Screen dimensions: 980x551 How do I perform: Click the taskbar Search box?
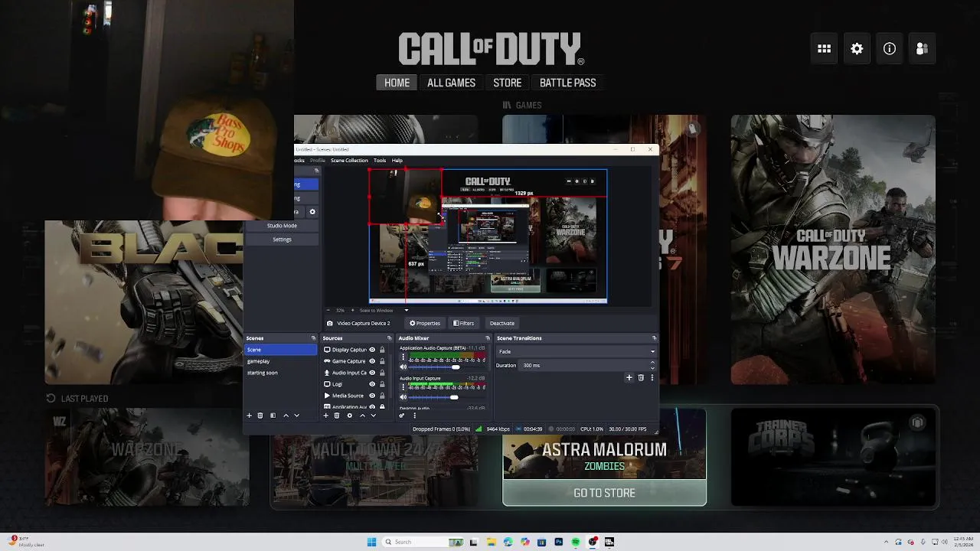[x=423, y=542]
